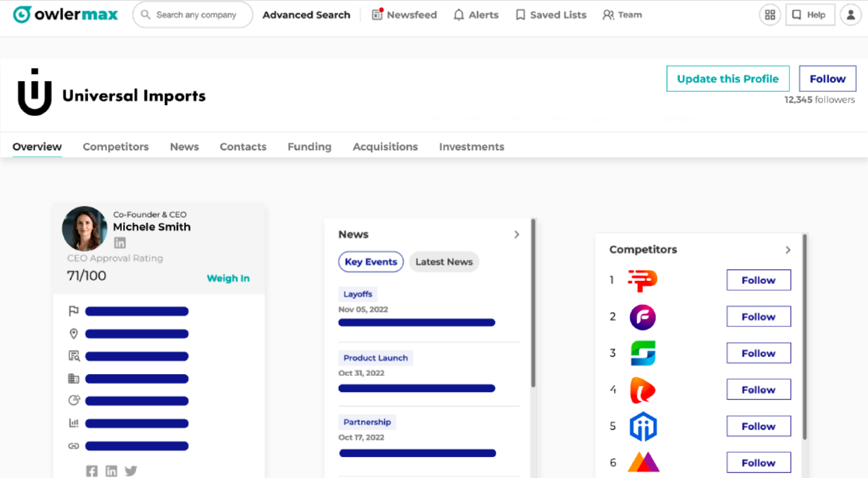868x478 pixels.
Task: Click competitor 1 red logo
Action: coord(642,280)
